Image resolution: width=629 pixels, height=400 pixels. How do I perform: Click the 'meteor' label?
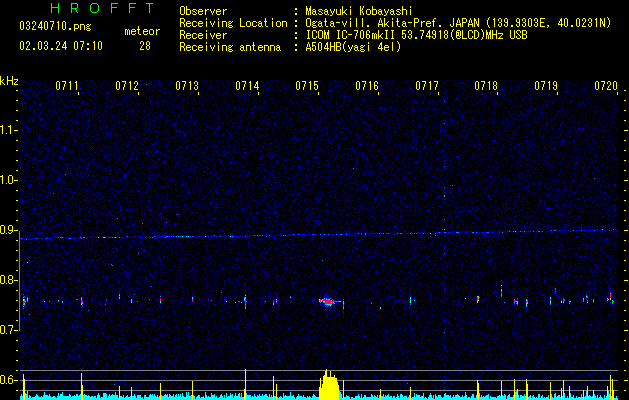tap(142, 31)
